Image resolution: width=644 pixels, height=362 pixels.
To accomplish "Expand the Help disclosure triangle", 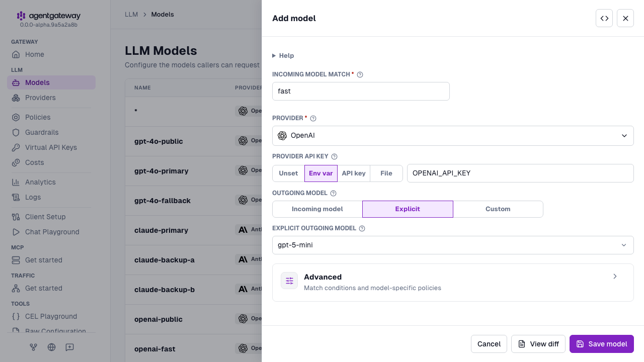I will pyautogui.click(x=274, y=56).
